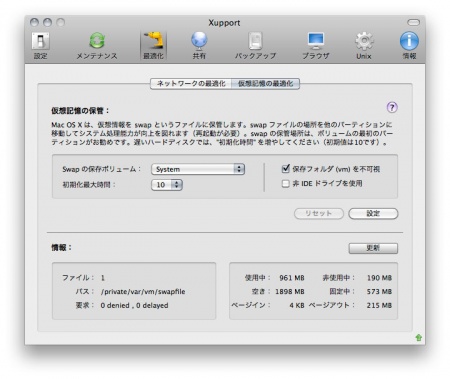The height and width of the screenshot is (379, 450).
Task: Toggle 保存フォルダ (vm) を不可視 checkbox
Action: pyautogui.click(x=285, y=169)
